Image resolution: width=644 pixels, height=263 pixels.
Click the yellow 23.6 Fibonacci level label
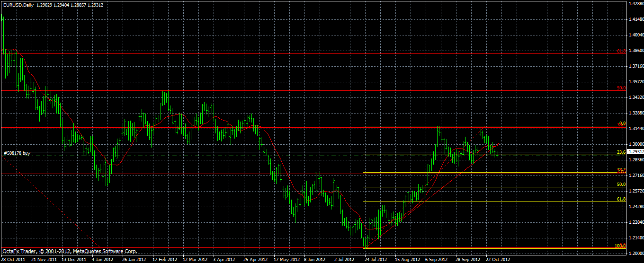pos(621,152)
